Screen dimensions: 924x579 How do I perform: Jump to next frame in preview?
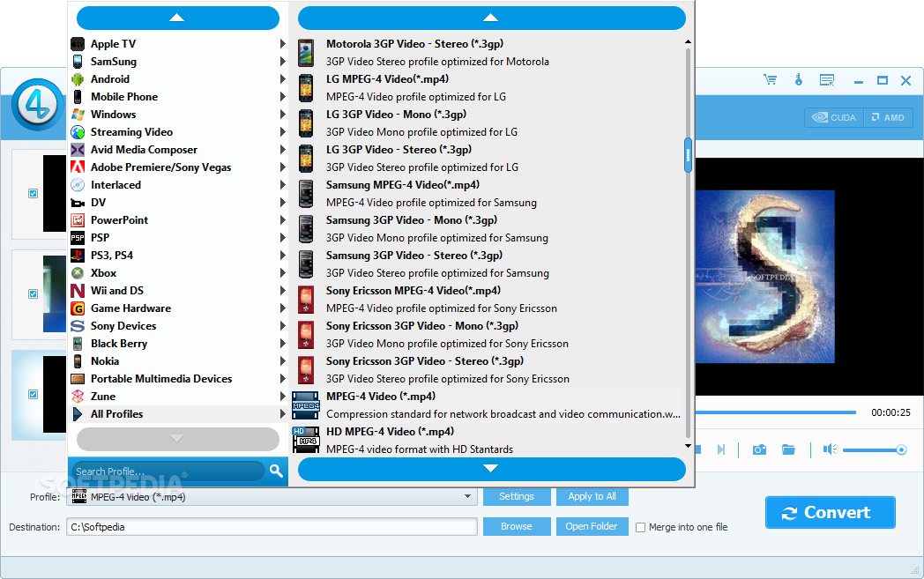[x=720, y=449]
